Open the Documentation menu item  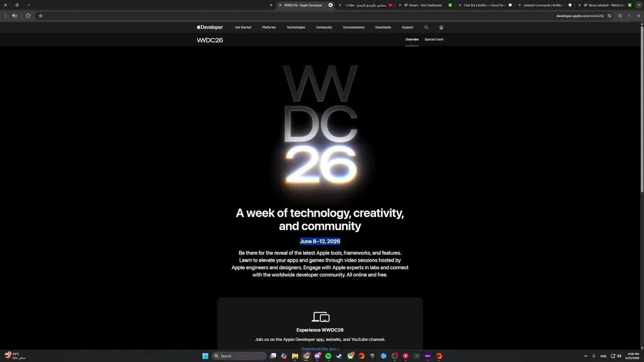point(354,27)
